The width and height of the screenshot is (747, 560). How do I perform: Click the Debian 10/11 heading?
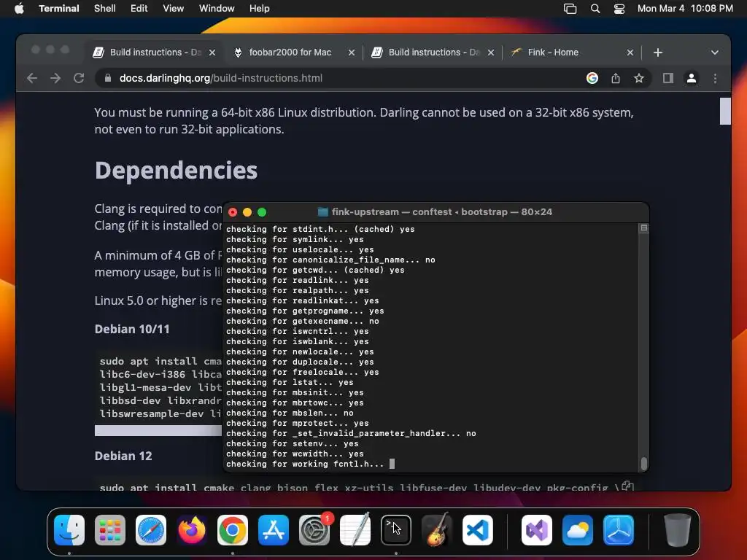[132, 329]
